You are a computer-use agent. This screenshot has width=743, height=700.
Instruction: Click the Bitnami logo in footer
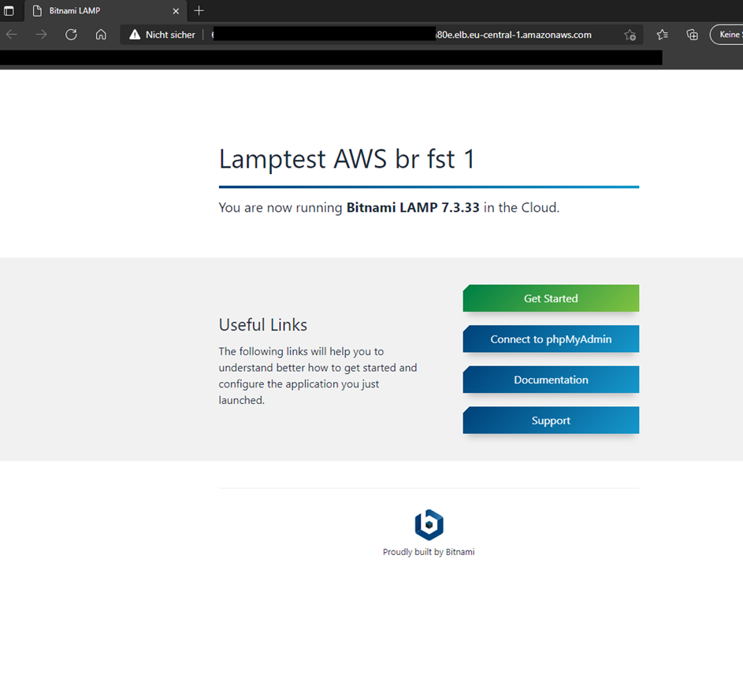429,524
